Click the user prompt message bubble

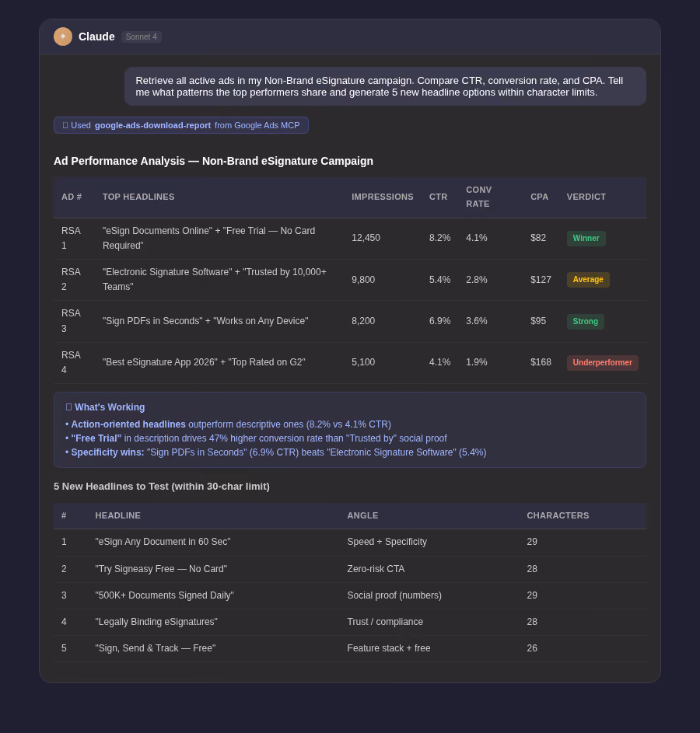click(385, 86)
